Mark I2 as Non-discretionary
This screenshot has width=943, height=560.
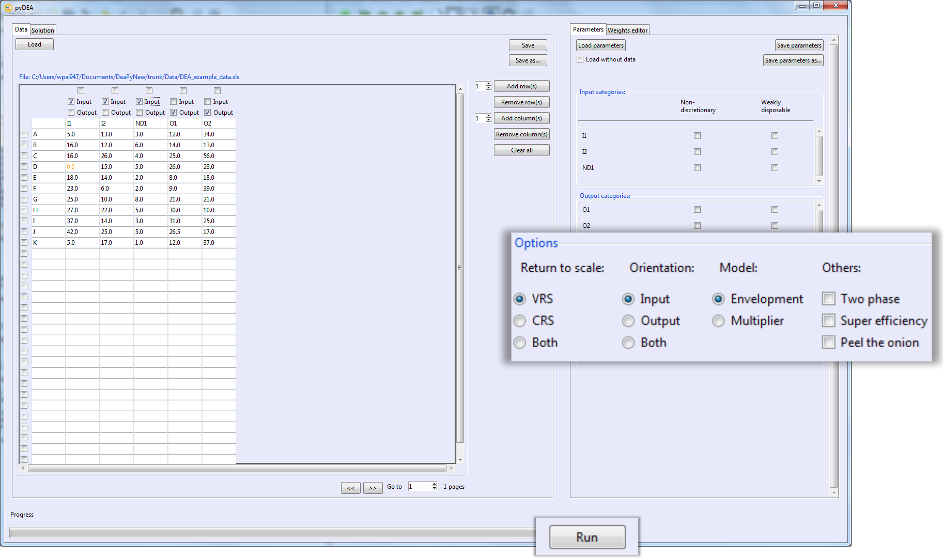click(698, 152)
